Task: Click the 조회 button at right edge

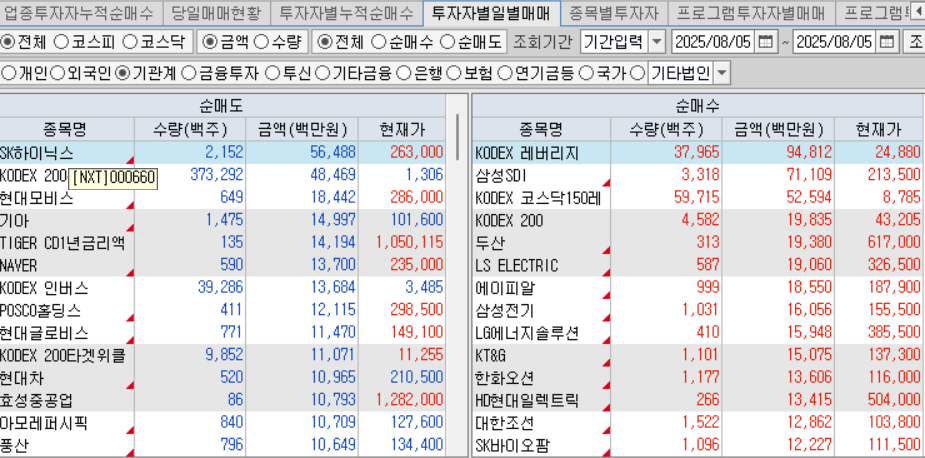Action: click(x=914, y=42)
